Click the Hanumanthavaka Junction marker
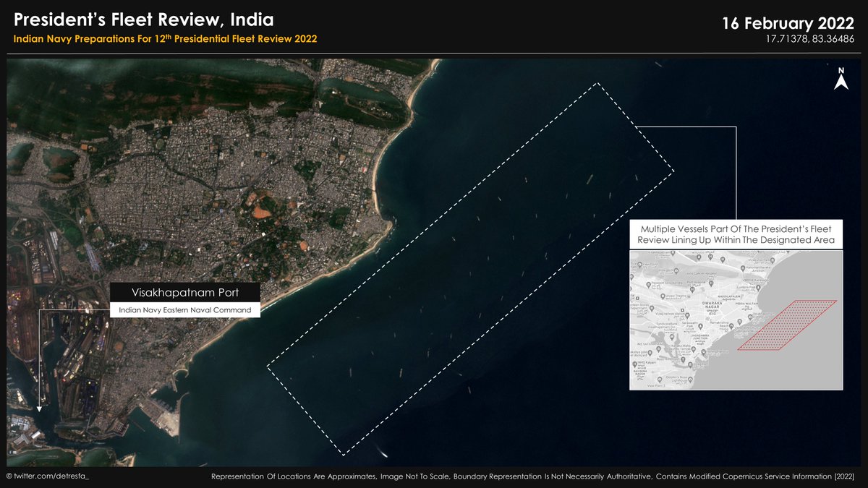 pos(742,267)
